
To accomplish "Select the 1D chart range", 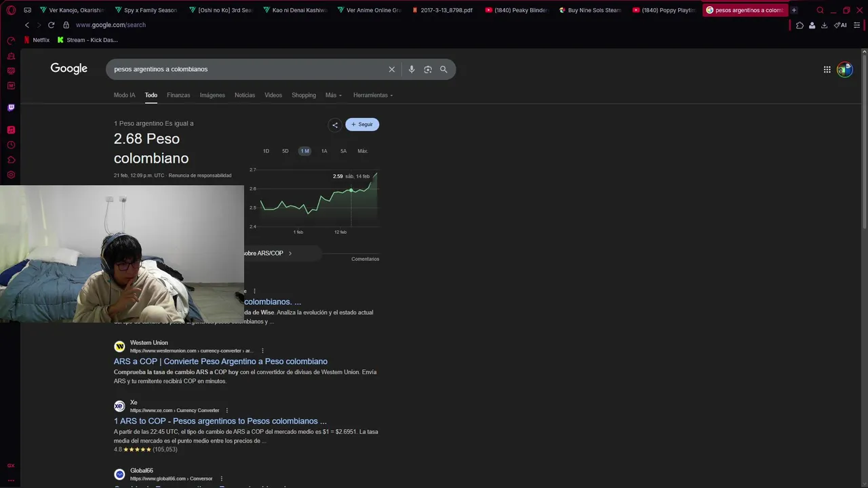I will 266,151.
